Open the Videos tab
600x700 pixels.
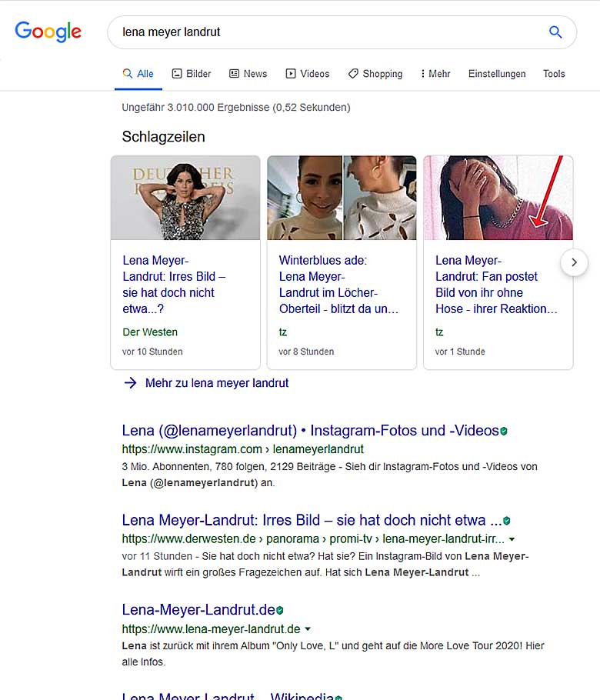tap(308, 74)
